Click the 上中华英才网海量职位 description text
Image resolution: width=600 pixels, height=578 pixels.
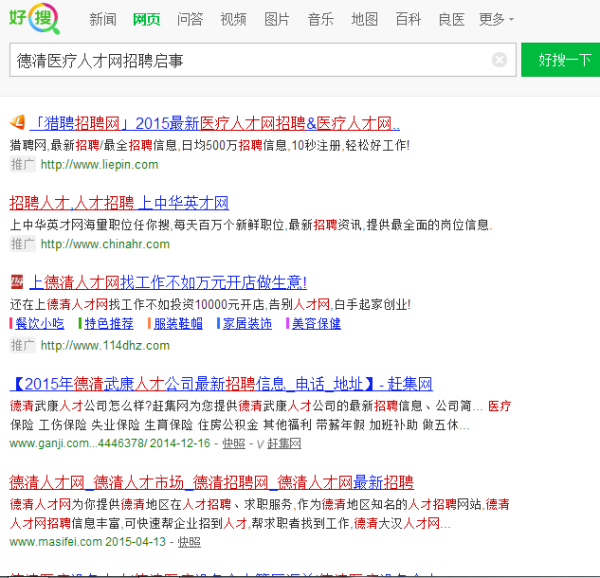(251, 225)
